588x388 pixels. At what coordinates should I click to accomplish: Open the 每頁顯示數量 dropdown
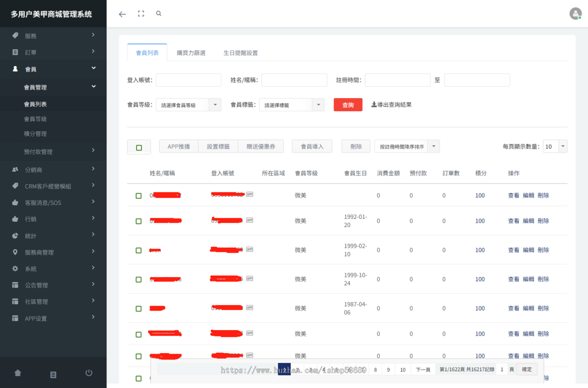(x=555, y=146)
